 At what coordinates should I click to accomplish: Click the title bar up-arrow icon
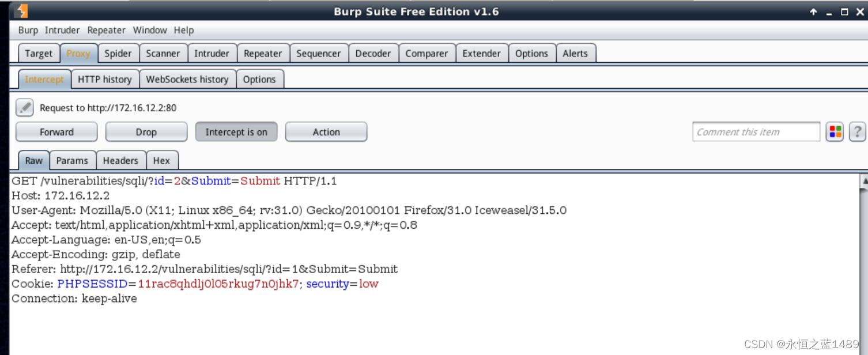813,12
